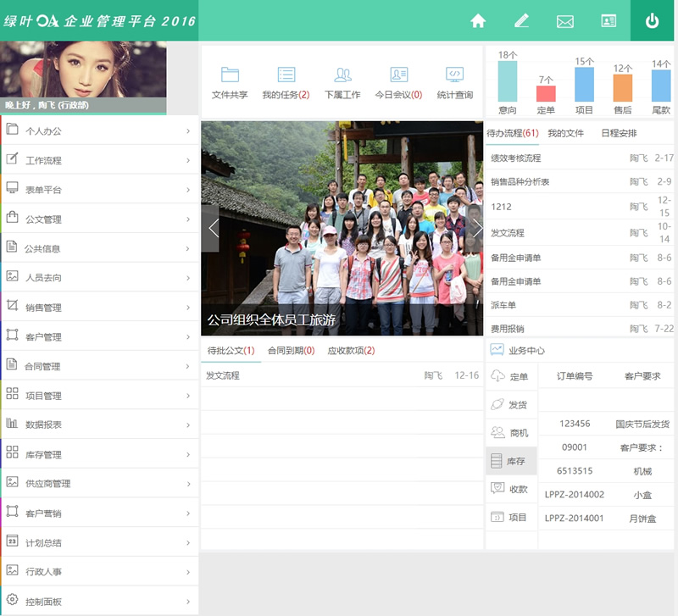Switch to the 合同到期 tab
This screenshot has height=616, width=678.
291,351
